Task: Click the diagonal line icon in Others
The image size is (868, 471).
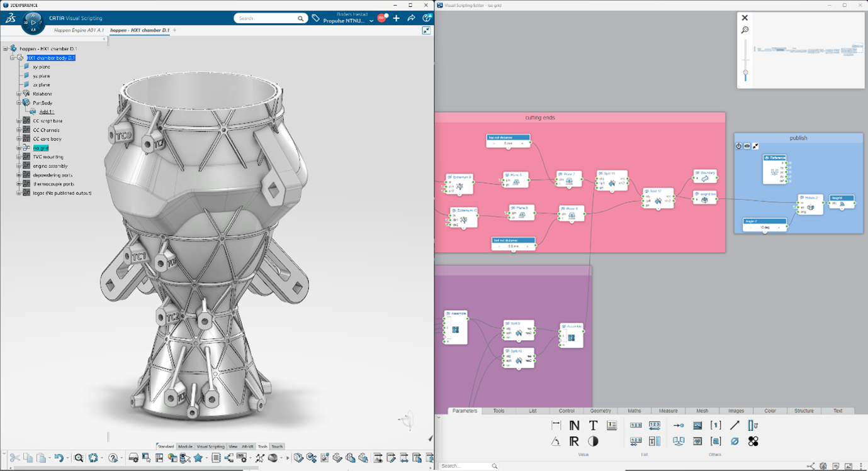Action: pyautogui.click(x=735, y=426)
